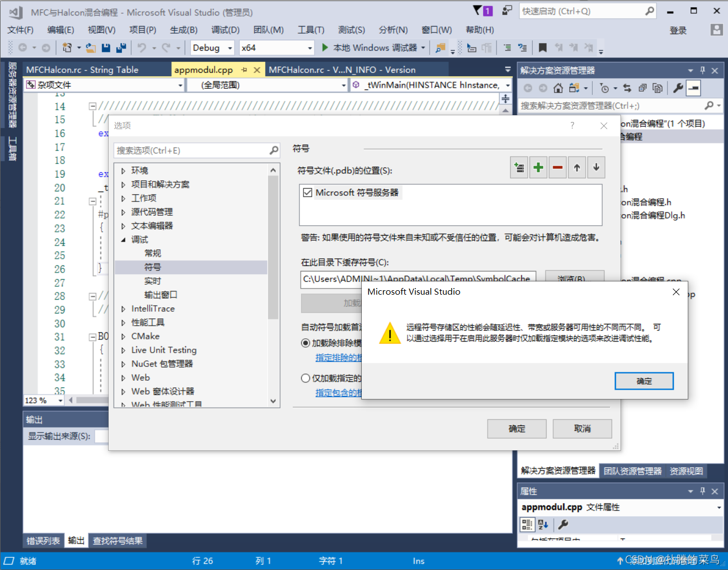Screen dimensions: 728x570
Task: Click the 指定包含的模块 link
Action: click(x=339, y=393)
